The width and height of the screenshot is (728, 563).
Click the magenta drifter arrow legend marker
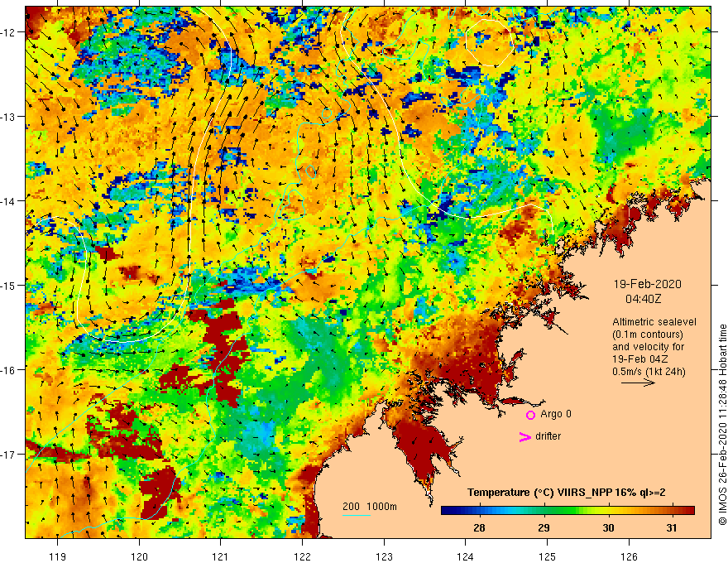click(x=524, y=436)
